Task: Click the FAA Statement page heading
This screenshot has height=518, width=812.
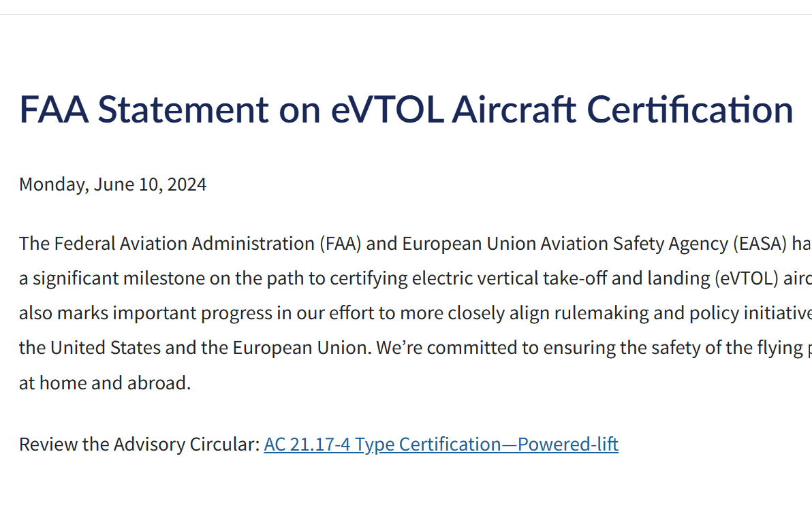Action: (405, 109)
